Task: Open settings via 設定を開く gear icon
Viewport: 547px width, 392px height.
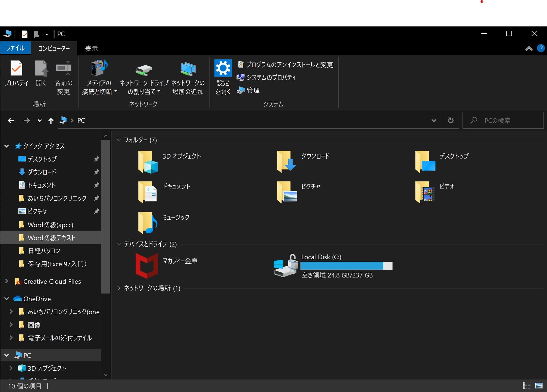Action: (x=223, y=68)
